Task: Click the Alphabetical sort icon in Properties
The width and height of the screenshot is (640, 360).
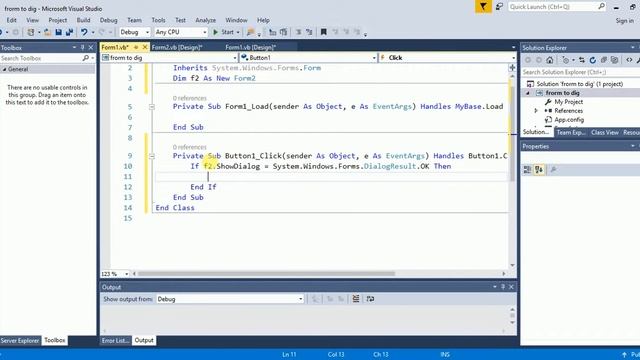Action: pos(539,169)
